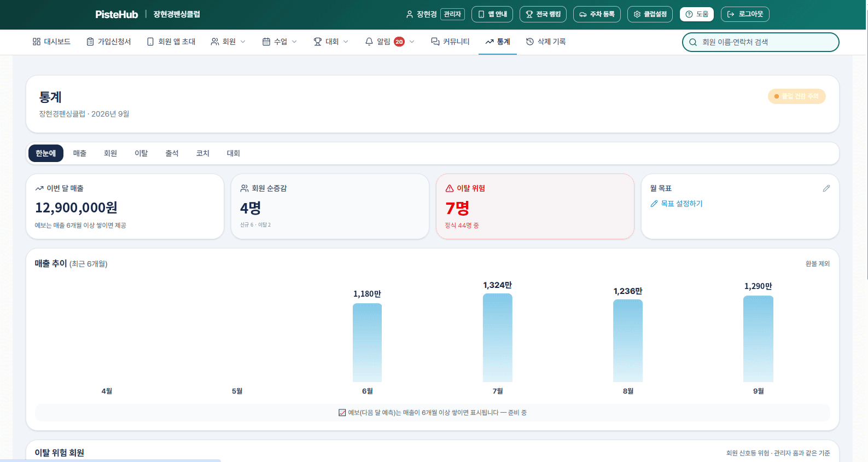This screenshot has width=868, height=462.
Task: Switch to the 회원 statistics tab
Action: [110, 153]
